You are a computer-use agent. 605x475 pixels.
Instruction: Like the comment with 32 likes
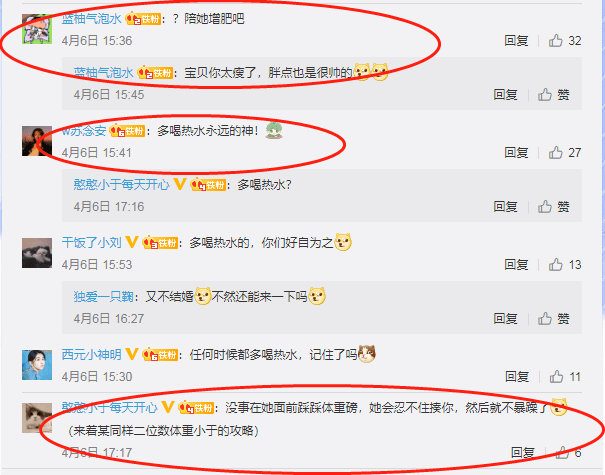coord(564,41)
